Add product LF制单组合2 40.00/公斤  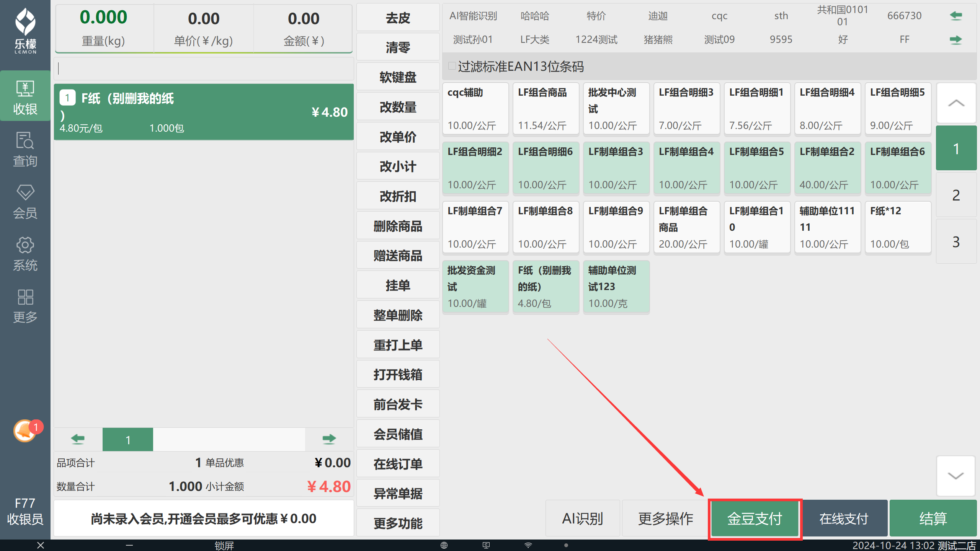pyautogui.click(x=828, y=168)
